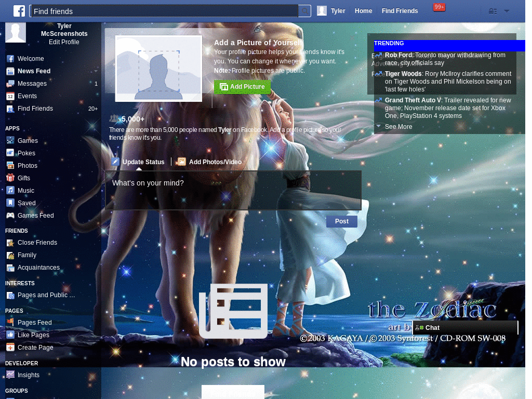This screenshot has width=532, height=399.
Task: Click the Messages unread count 1
Action: pyautogui.click(x=96, y=84)
